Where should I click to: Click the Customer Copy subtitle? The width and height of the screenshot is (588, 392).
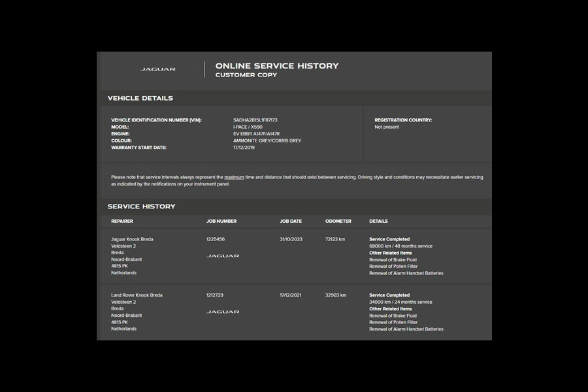[x=246, y=75]
